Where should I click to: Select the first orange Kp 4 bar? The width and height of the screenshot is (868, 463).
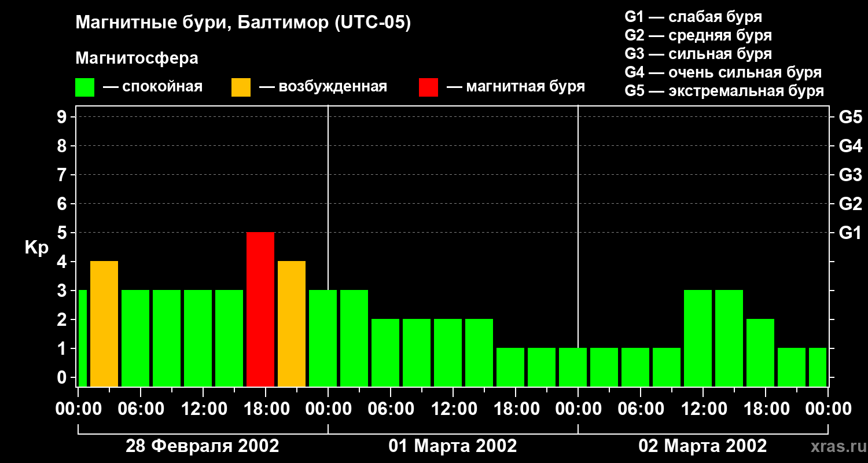tap(104, 324)
